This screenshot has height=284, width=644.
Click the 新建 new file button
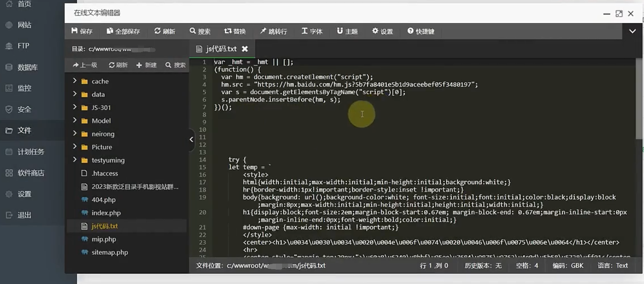(146, 65)
